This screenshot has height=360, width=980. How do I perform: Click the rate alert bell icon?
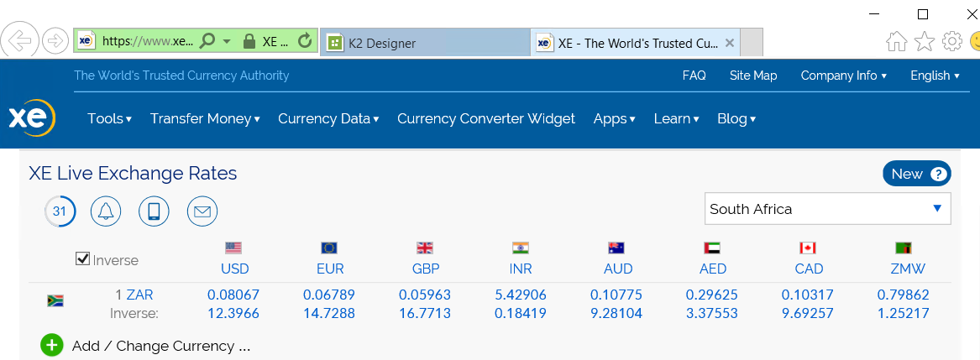pos(106,211)
